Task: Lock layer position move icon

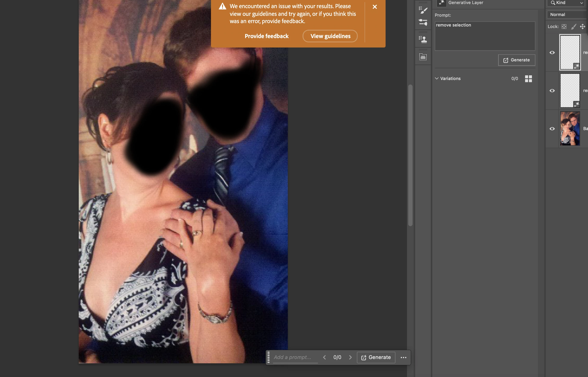Action: point(583,27)
